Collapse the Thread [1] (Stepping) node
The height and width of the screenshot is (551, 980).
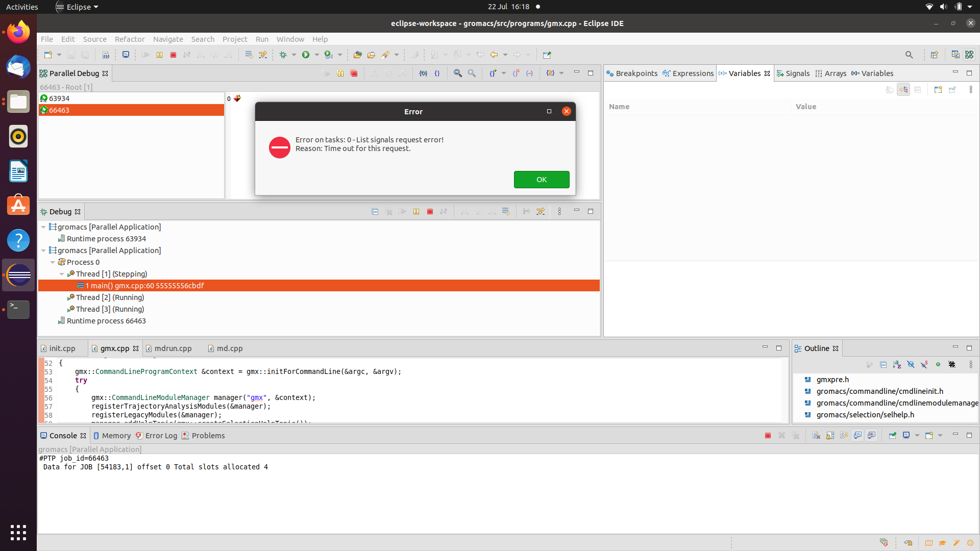[x=62, y=274]
